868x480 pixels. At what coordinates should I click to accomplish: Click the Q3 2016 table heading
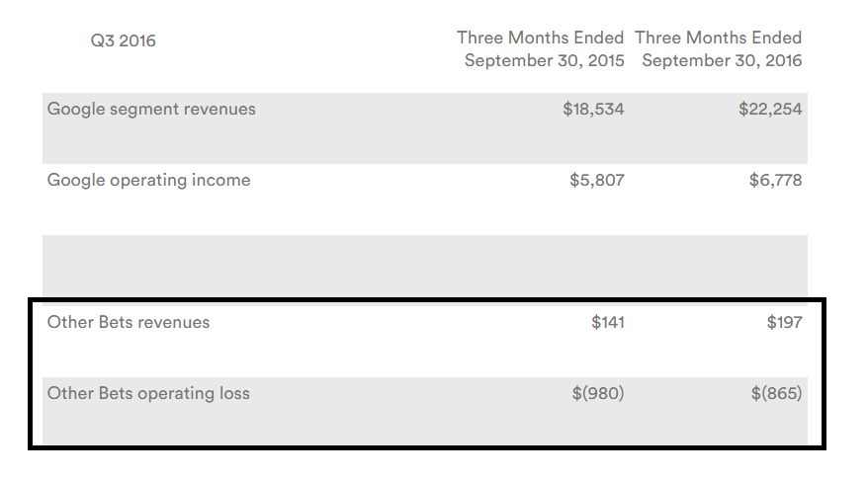[123, 40]
